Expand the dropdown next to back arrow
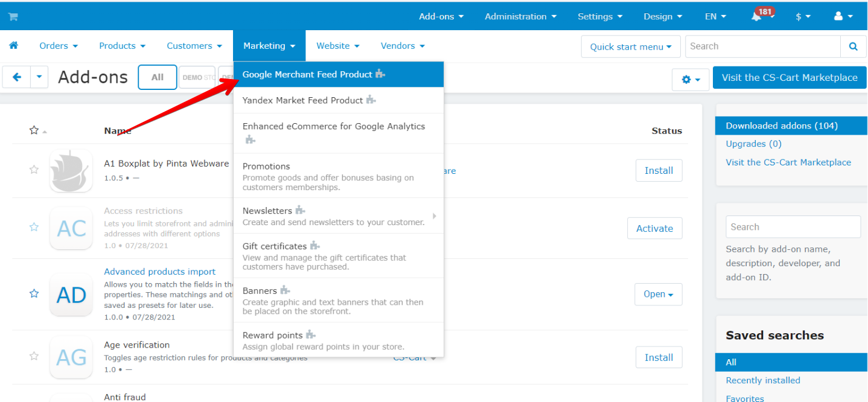This screenshot has height=402, width=868. tap(39, 77)
